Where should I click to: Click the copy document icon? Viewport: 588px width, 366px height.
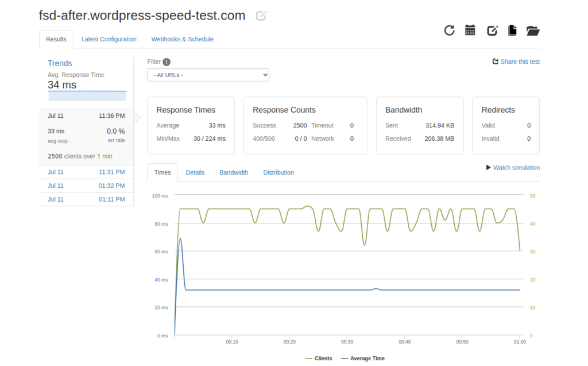[x=512, y=30]
